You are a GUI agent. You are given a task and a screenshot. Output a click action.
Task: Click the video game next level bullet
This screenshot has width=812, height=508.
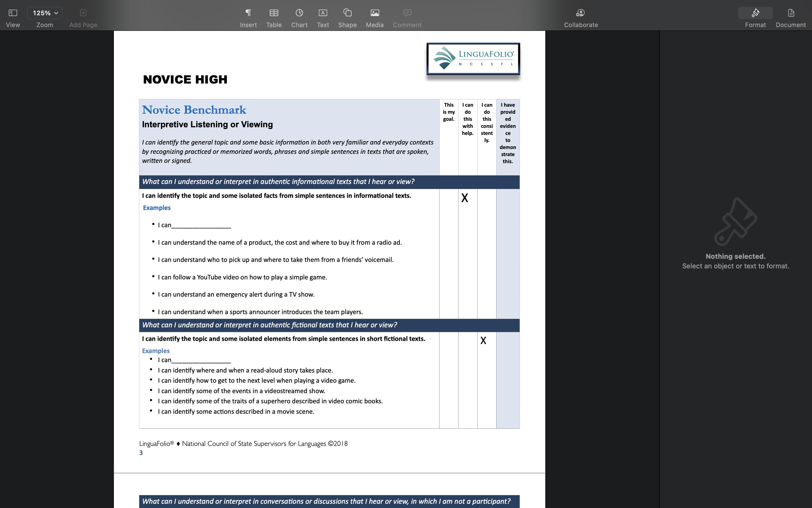point(257,381)
